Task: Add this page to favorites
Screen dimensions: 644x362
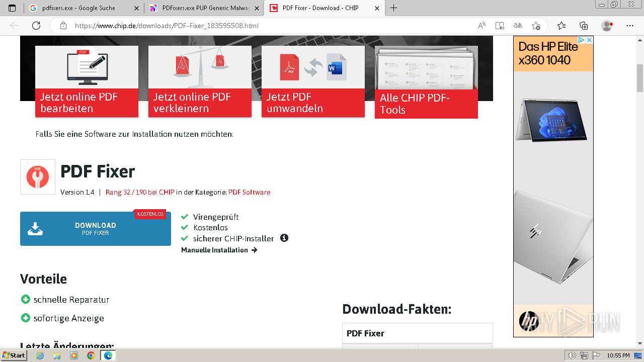Action: (x=536, y=26)
